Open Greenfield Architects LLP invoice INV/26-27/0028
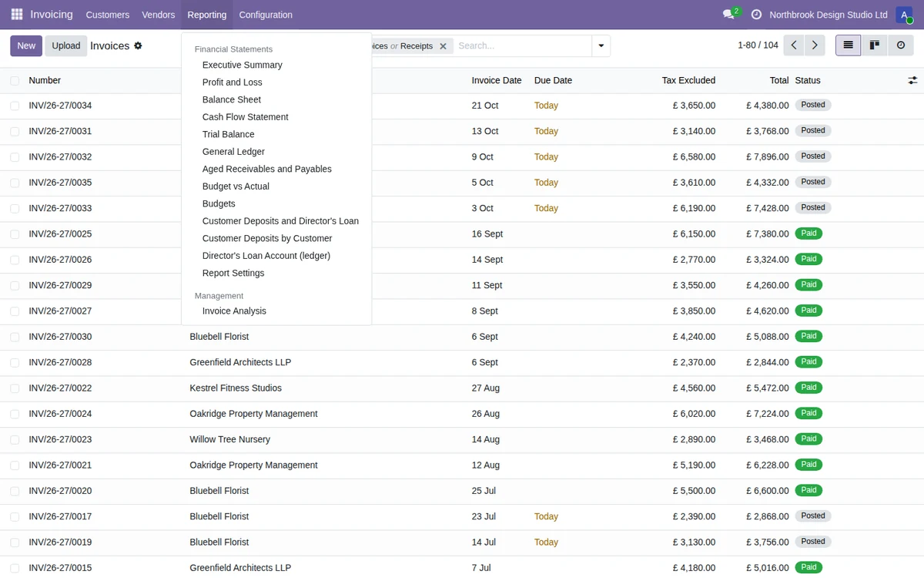Image resolution: width=924 pixels, height=578 pixels. 462,362
